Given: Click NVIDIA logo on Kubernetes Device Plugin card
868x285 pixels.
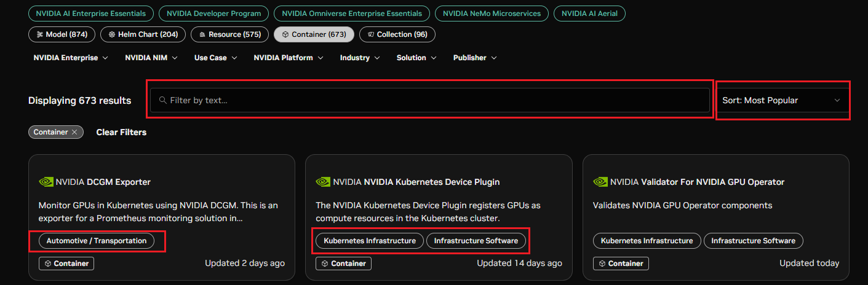Looking at the screenshot, I should 323,182.
